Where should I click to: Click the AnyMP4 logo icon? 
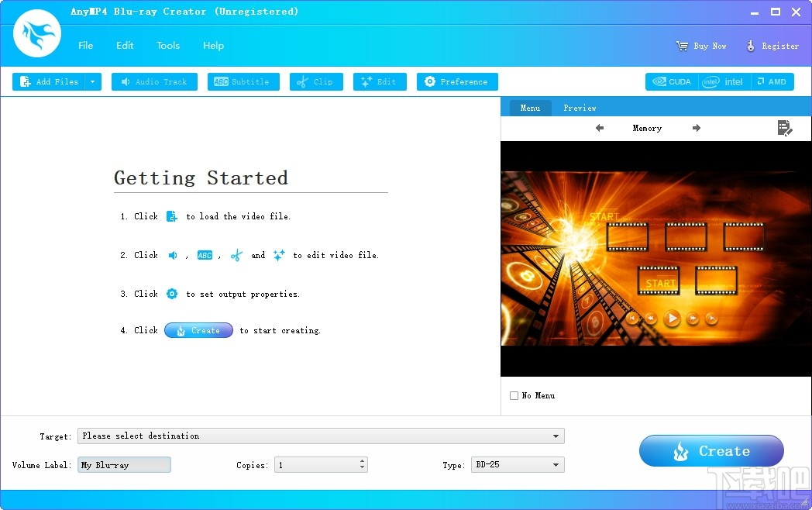pos(36,33)
